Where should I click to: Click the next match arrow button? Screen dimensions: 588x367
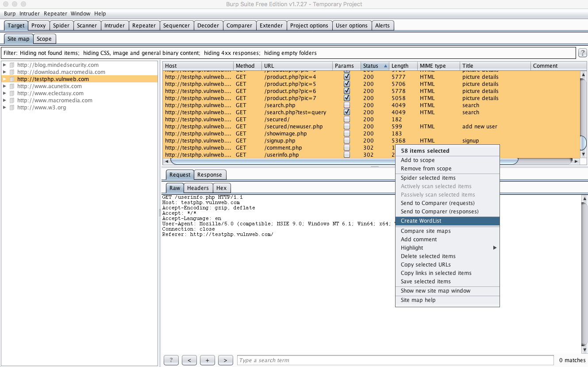coord(225,360)
